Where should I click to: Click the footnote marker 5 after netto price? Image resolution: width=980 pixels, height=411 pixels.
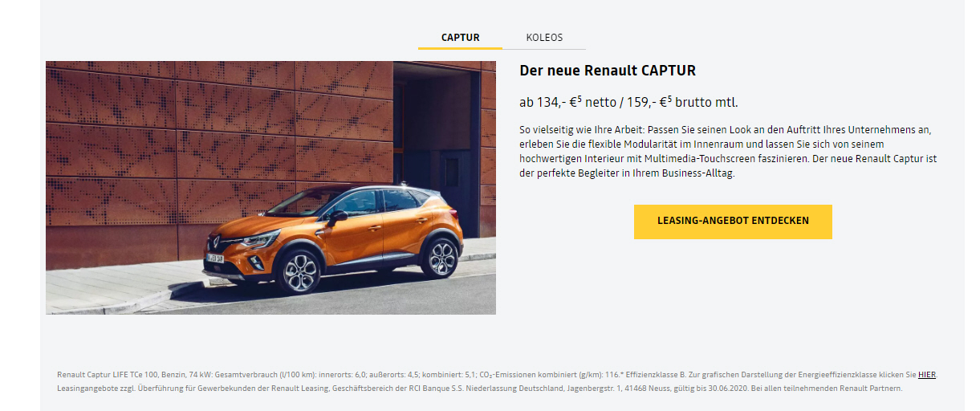[579, 99]
